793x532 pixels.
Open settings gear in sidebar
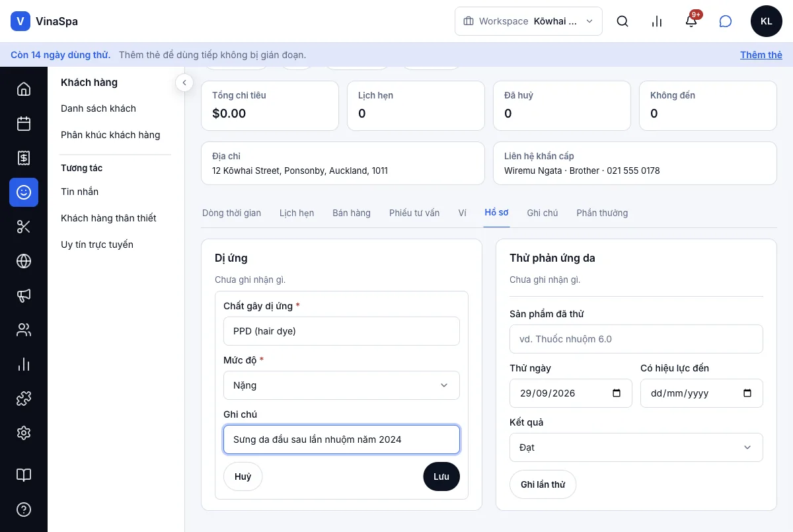coord(24,433)
